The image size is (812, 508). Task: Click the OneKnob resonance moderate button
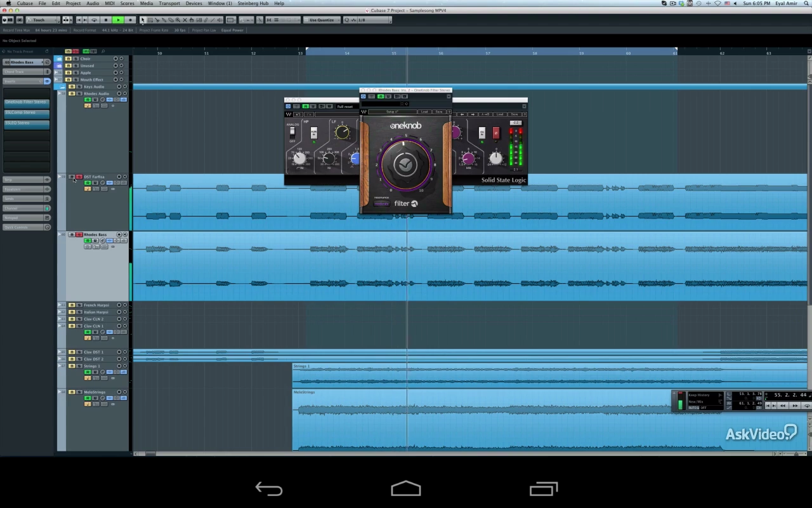381,204
